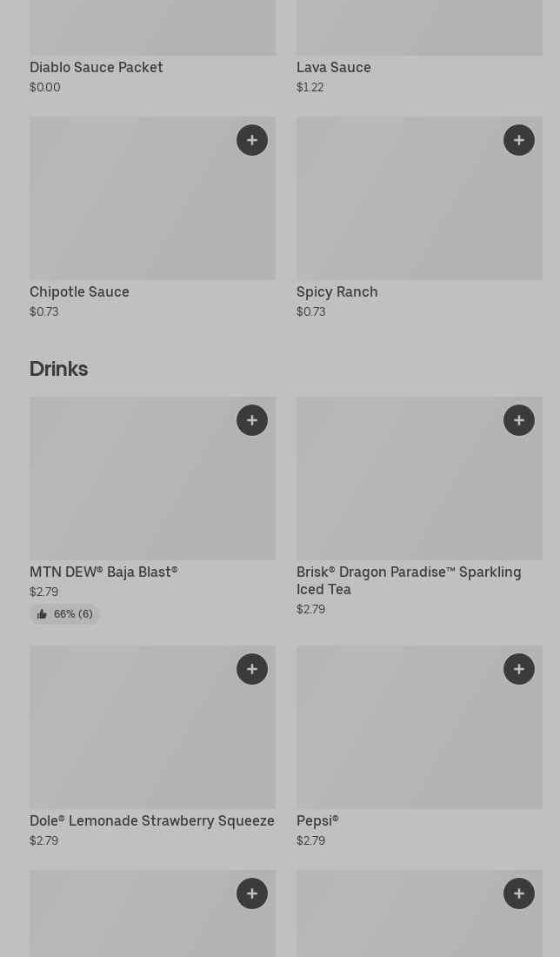Add Spicy Ranch with plus icon
Image resolution: width=560 pixels, height=957 pixels.
click(519, 140)
